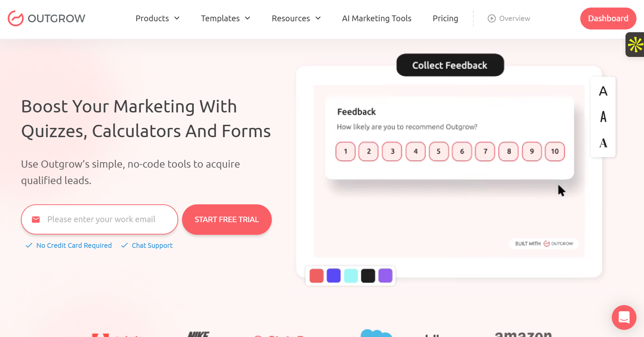The image size is (644, 337).
Task: Click the yellow starburst side widget
Action: [x=635, y=45]
